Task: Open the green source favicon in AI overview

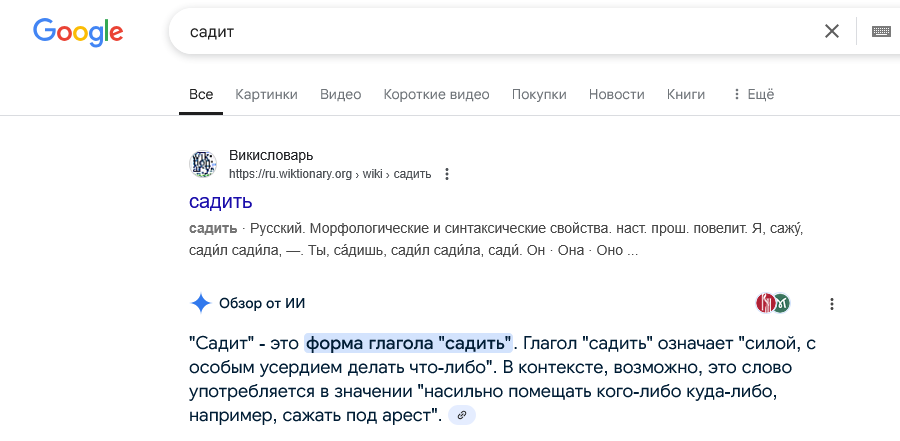Action: pos(781,303)
